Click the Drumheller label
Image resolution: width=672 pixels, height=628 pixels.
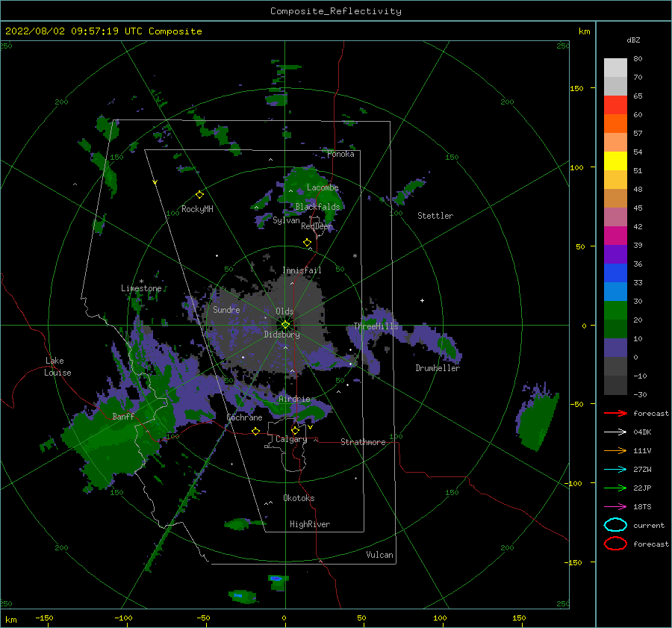click(438, 368)
